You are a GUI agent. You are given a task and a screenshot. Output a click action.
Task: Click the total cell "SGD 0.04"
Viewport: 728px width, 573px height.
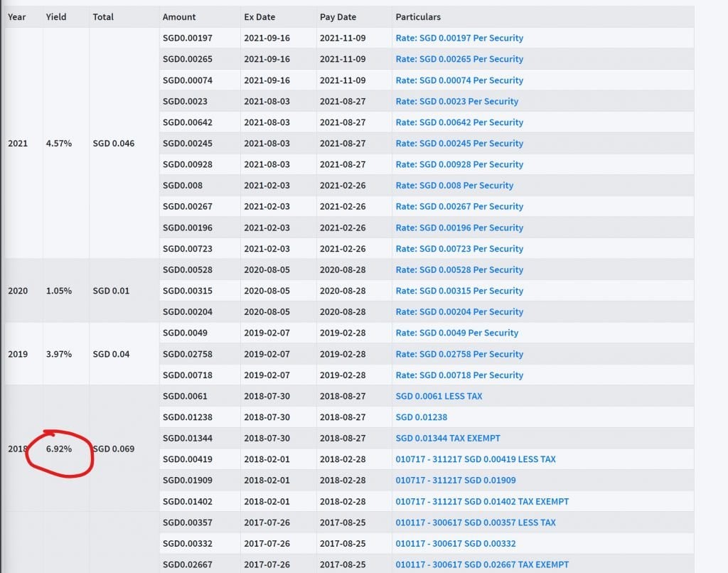pyautogui.click(x=111, y=354)
